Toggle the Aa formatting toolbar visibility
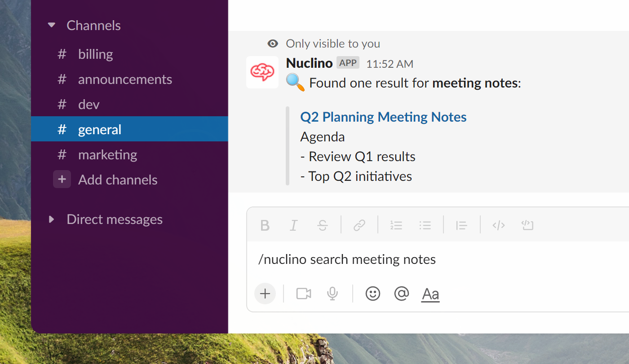This screenshot has height=364, width=629. 430,294
